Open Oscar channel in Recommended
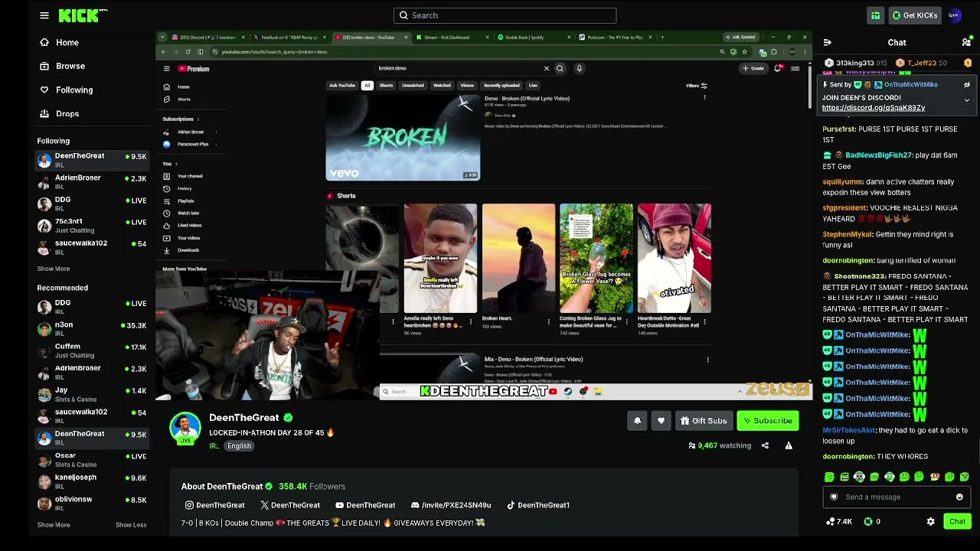 [x=92, y=459]
